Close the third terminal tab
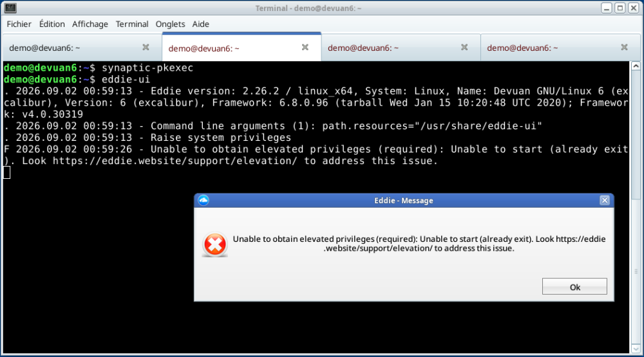 [x=464, y=47]
